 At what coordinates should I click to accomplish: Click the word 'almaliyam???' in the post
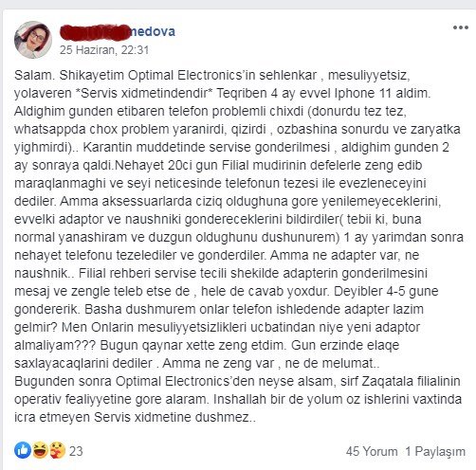tap(55, 345)
